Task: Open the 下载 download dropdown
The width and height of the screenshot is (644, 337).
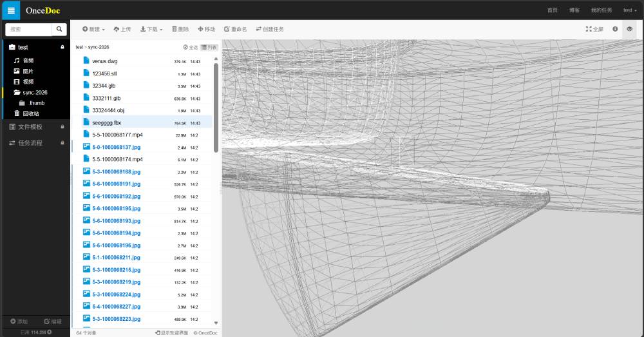Action: coord(151,29)
